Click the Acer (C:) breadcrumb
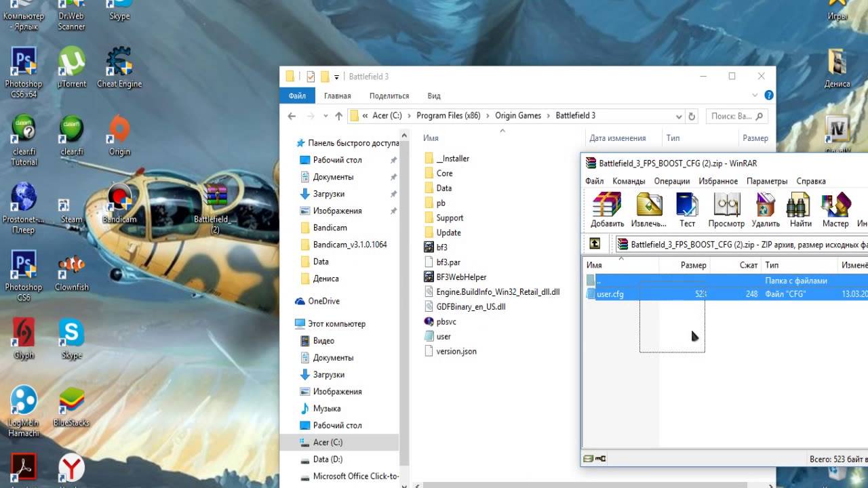Image resolution: width=868 pixels, height=488 pixels. 387,116
